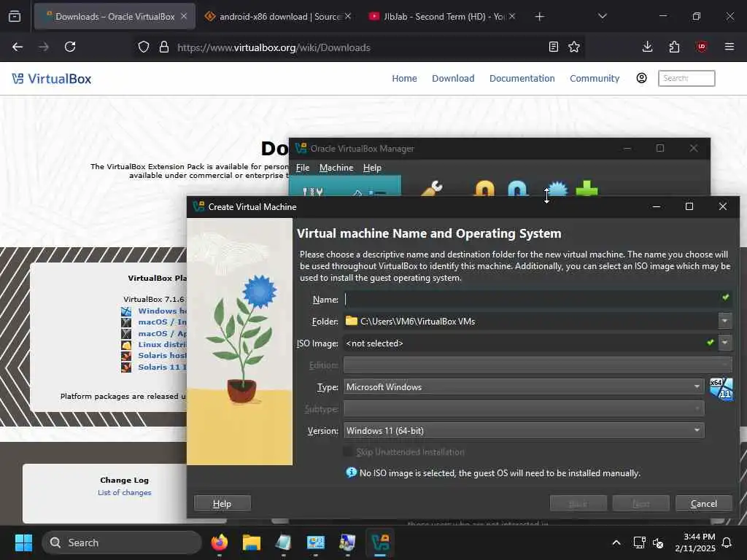
Task: Click the green plus Add icon in VirtualBox Manager
Action: point(587,189)
